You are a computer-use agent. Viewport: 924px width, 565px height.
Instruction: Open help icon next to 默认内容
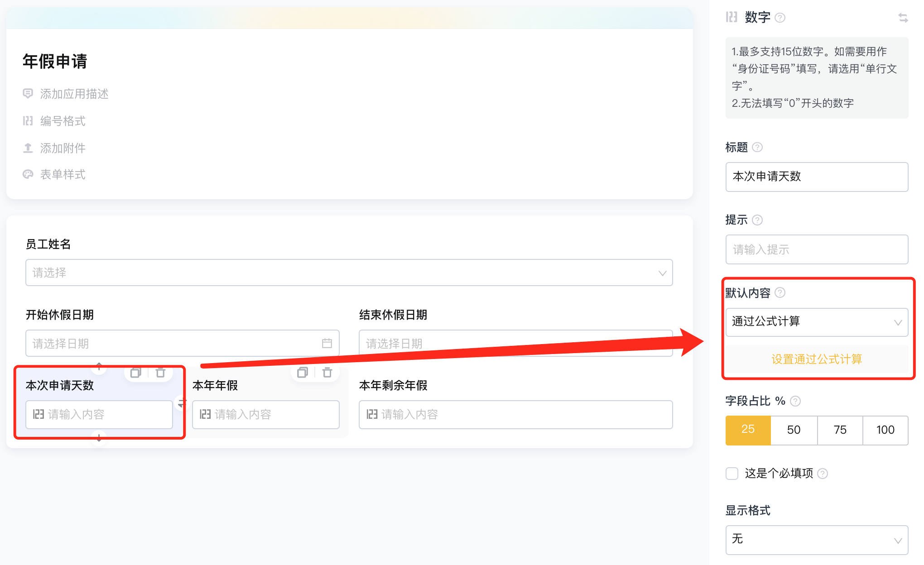(780, 293)
